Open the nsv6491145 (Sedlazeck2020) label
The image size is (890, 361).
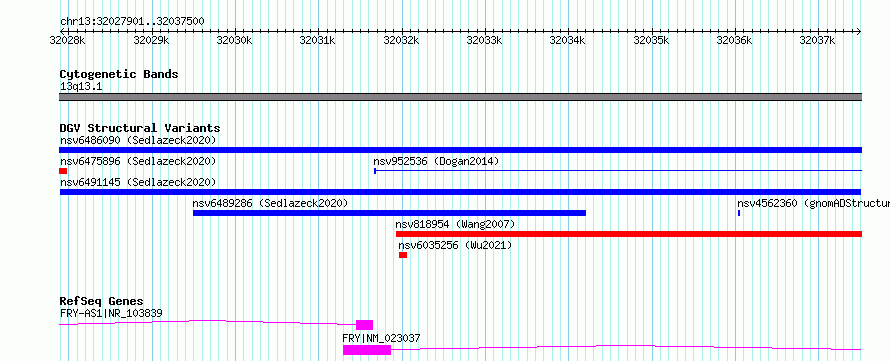(x=138, y=182)
